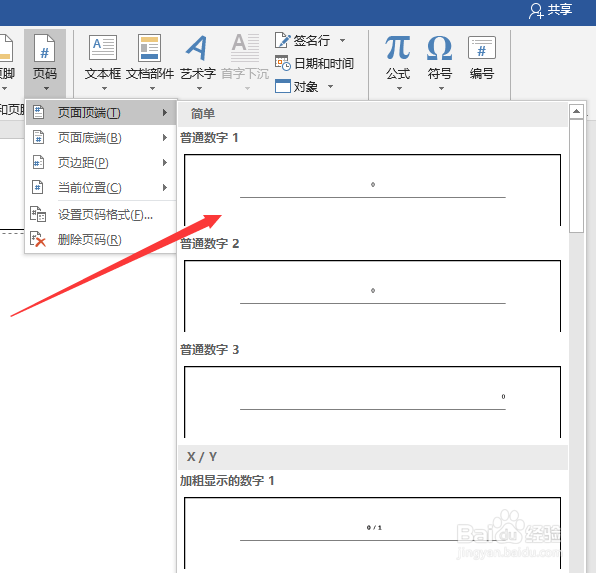
Task: Click the 共享 share person icon
Action: 536,11
